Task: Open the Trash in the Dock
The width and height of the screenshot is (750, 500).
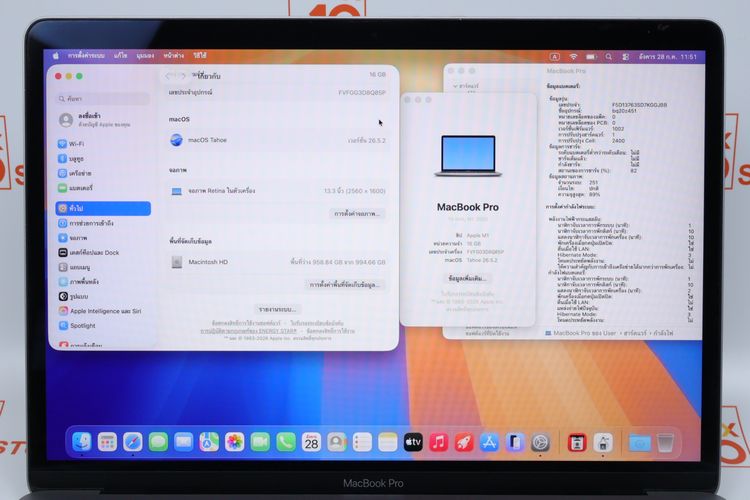Action: [665, 442]
